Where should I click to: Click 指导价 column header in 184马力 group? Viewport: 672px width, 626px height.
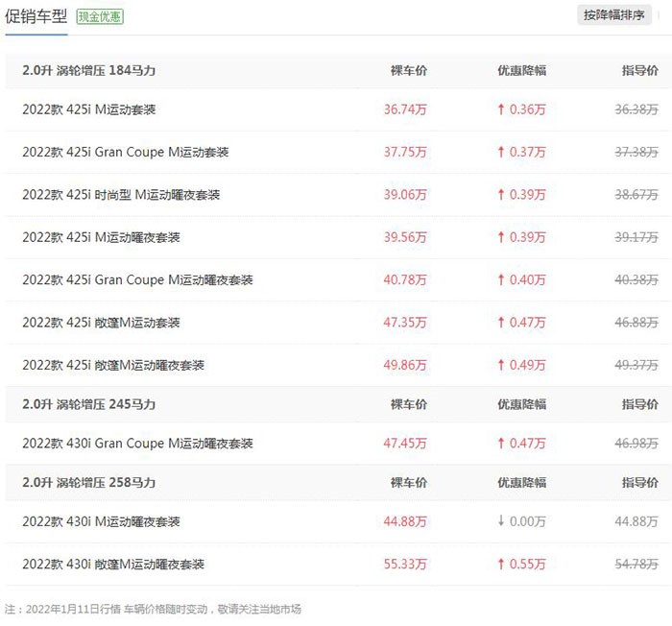tap(640, 70)
